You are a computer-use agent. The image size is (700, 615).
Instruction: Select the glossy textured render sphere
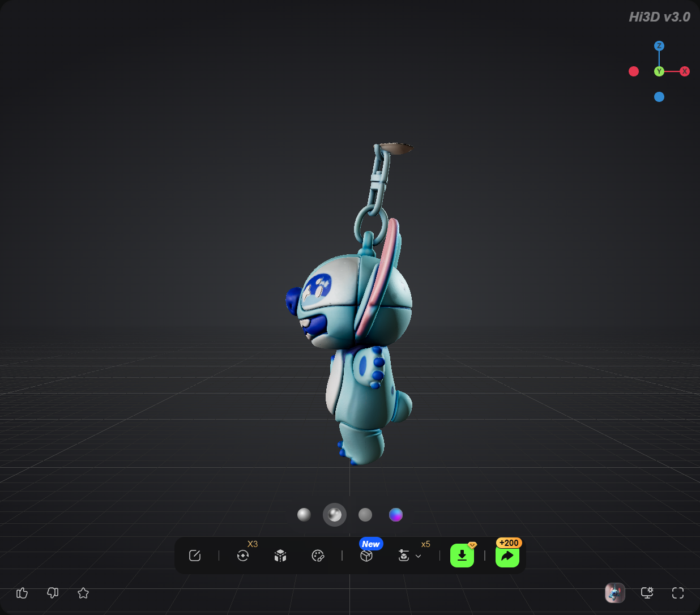pyautogui.click(x=335, y=514)
